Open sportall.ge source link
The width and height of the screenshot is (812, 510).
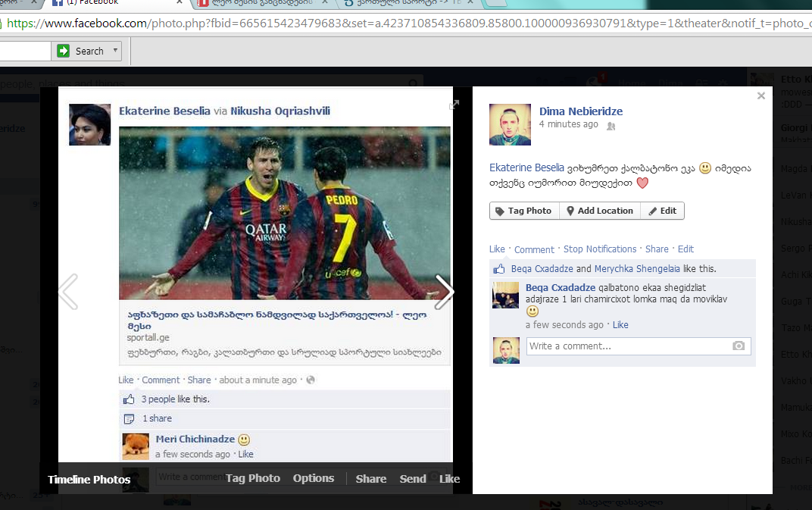click(148, 337)
